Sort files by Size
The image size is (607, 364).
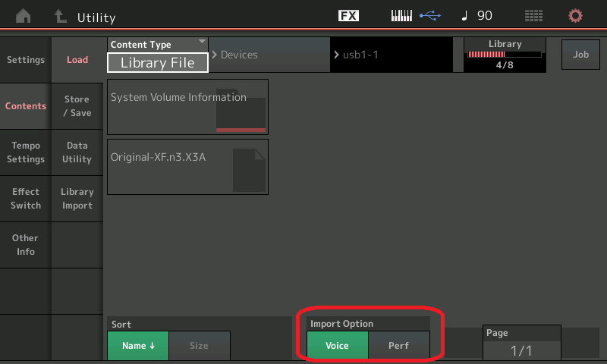[x=199, y=345]
